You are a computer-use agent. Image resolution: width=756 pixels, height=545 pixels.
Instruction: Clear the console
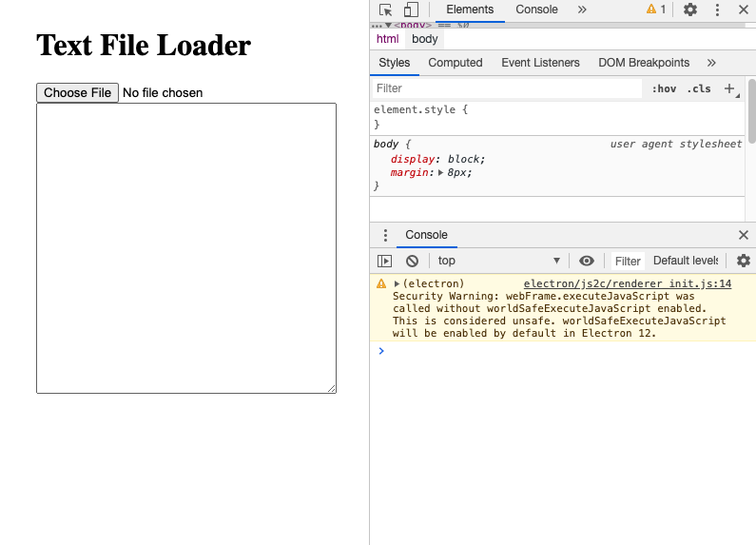point(412,261)
